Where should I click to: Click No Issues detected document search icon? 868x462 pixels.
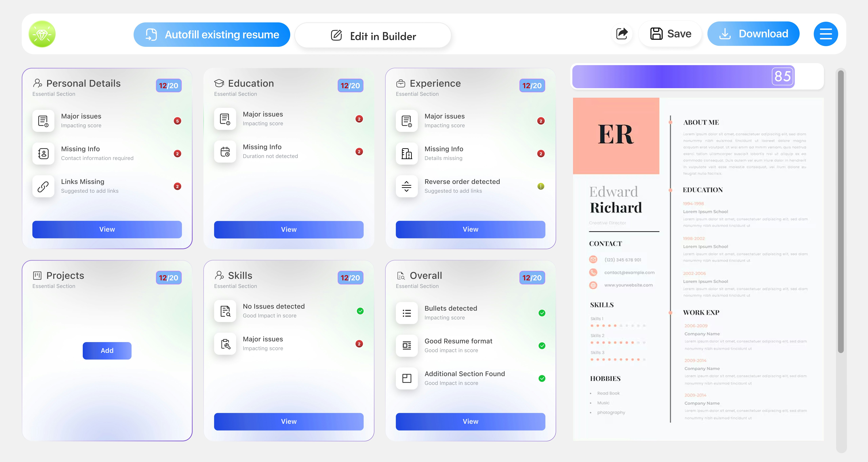[x=225, y=311]
